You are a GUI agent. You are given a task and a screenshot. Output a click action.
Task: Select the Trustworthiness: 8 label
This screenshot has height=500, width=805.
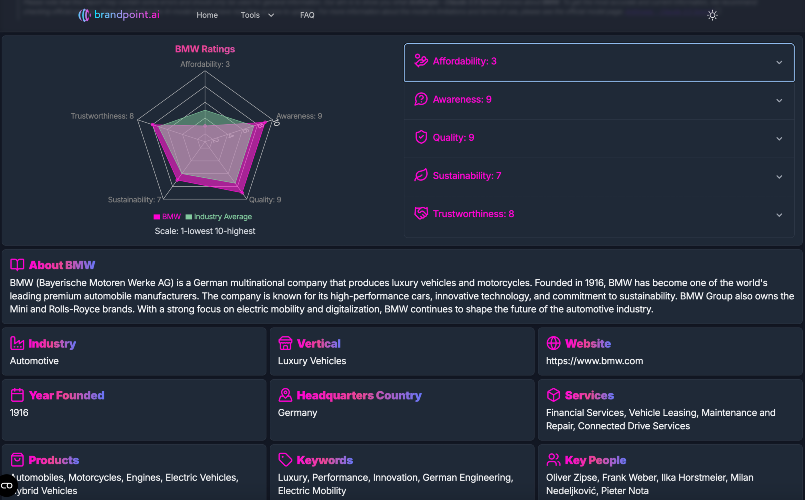point(473,214)
